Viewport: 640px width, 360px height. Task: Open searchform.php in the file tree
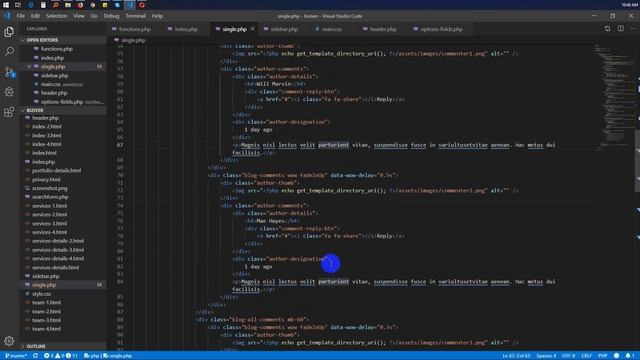tap(50, 197)
